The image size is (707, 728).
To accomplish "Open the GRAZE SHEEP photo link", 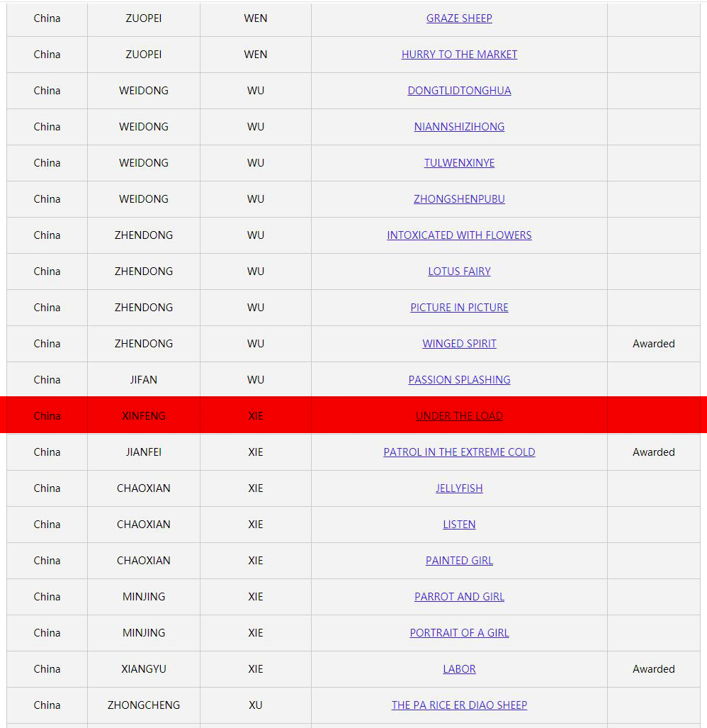I will [459, 18].
